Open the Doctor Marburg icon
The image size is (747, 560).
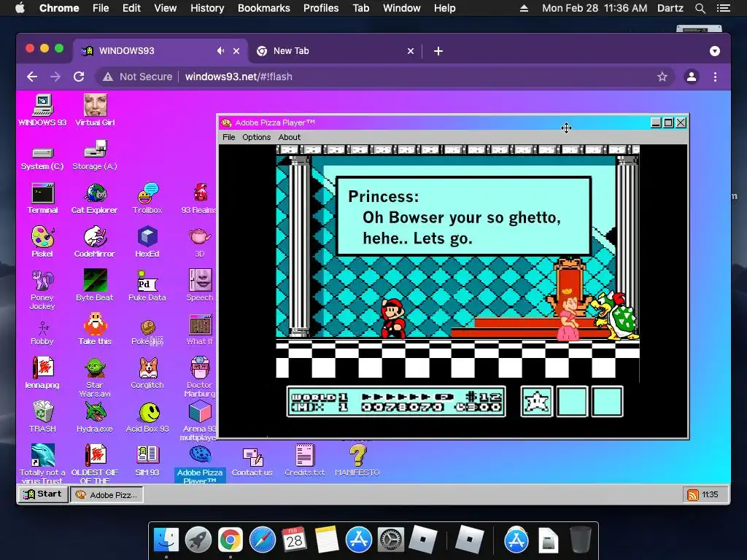(x=200, y=378)
